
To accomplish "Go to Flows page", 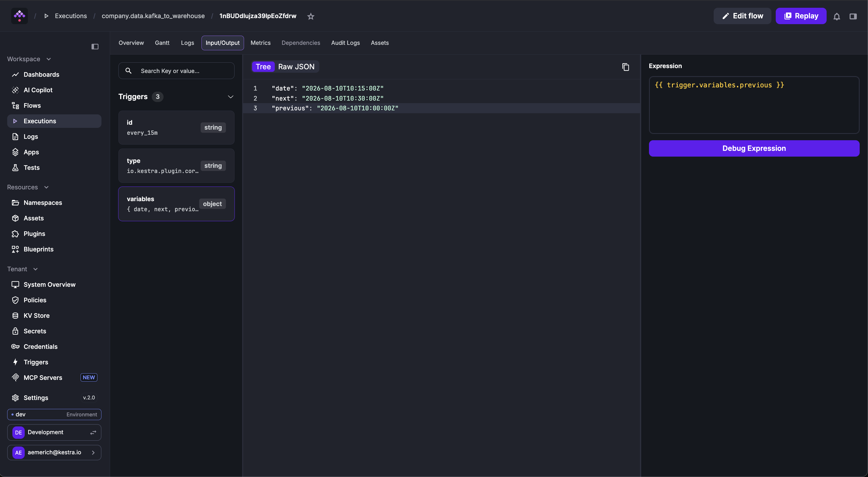I will tap(54, 105).
